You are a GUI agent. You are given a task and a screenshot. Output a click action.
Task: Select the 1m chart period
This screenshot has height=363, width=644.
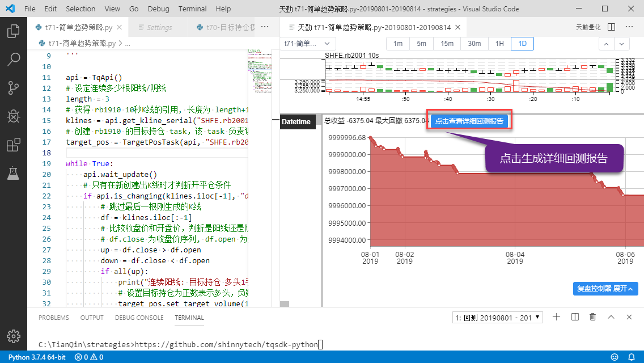[398, 44]
